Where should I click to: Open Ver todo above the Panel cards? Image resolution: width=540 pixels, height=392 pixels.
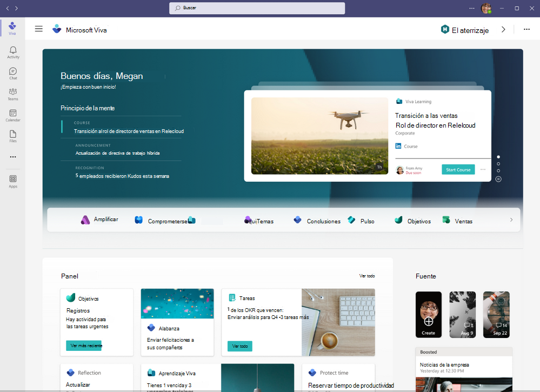pos(367,276)
